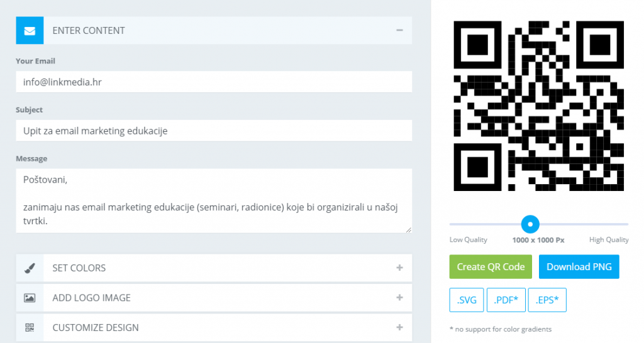Open the ADD LOGO IMAGE section header
The image size is (644, 343).
[91, 298]
